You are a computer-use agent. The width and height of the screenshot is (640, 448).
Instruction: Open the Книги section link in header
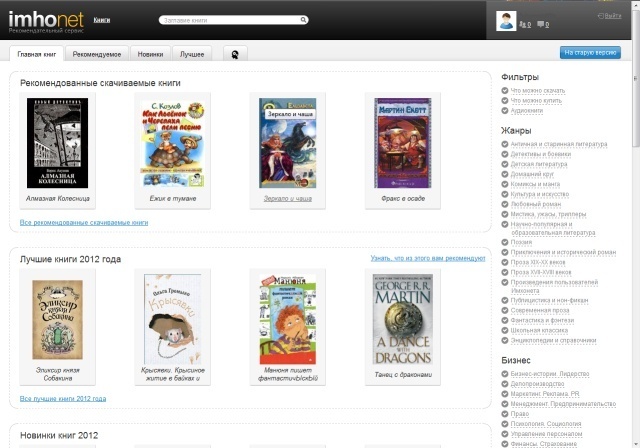coord(102,20)
